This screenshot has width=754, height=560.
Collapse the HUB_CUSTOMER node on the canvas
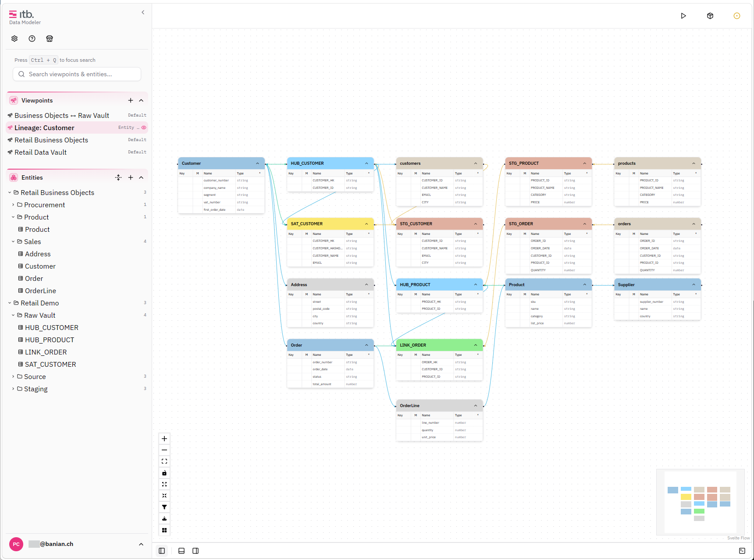click(367, 163)
